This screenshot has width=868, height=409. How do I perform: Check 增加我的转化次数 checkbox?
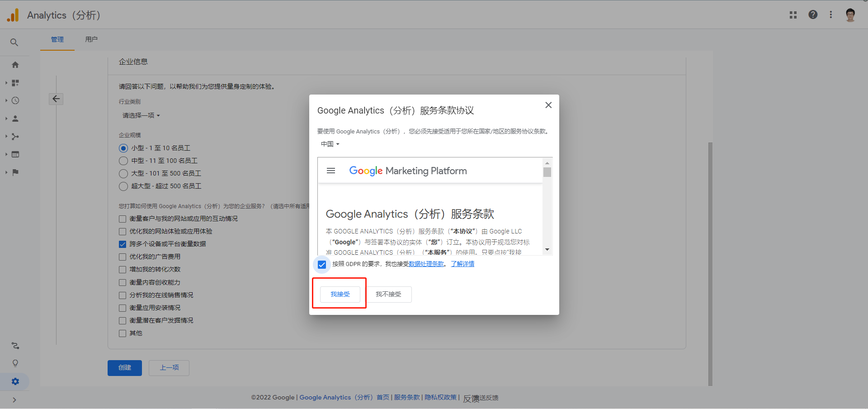point(123,270)
